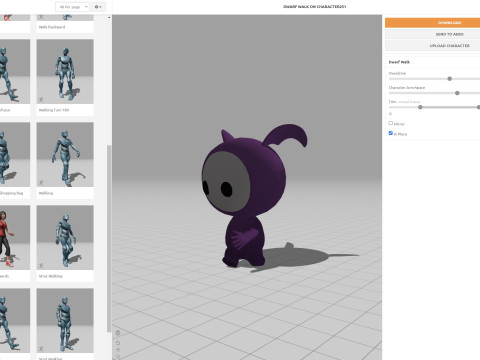Select the Start Walking animation thumbnail
This screenshot has height=360, width=480.
coord(65,320)
